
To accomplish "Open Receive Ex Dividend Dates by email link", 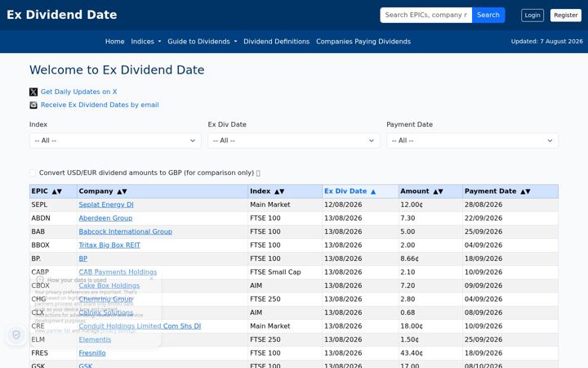I will point(100,105).
